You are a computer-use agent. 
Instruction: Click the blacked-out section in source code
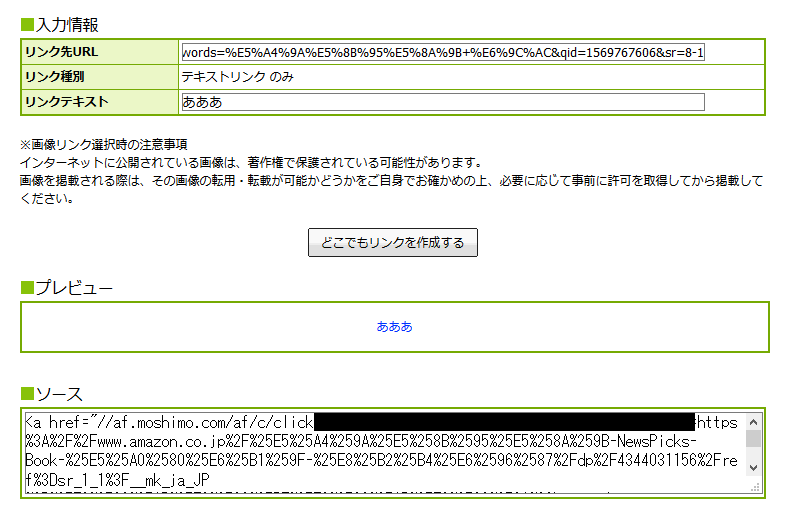click(x=504, y=422)
